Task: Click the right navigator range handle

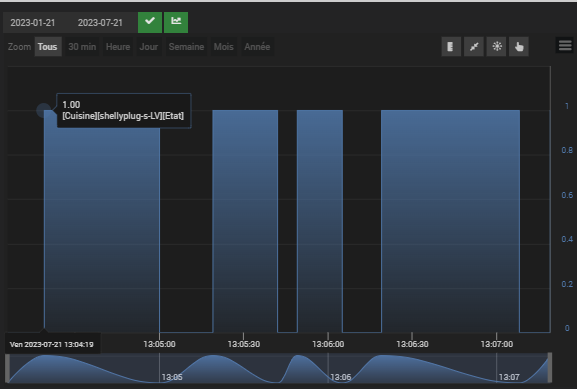Action: 550,368
